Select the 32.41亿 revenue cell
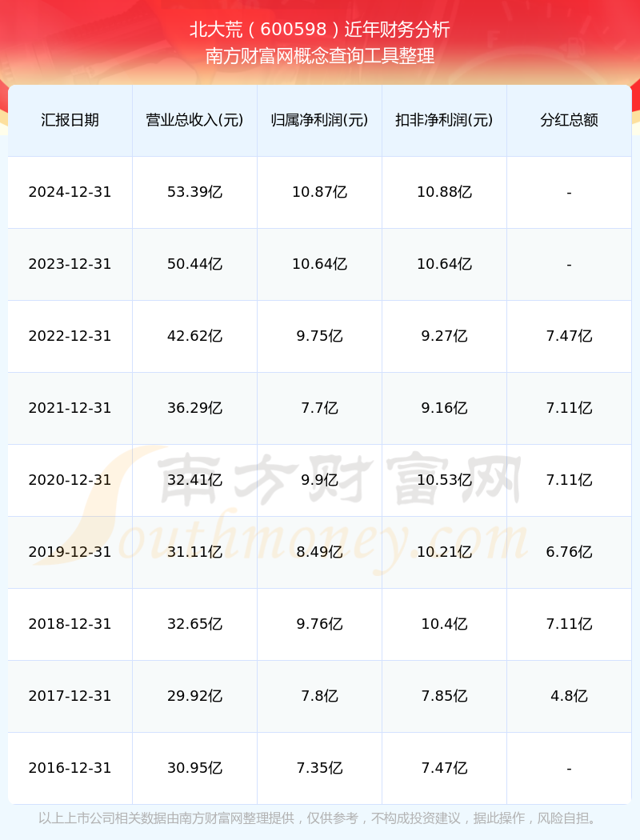The width and height of the screenshot is (640, 840). click(195, 480)
